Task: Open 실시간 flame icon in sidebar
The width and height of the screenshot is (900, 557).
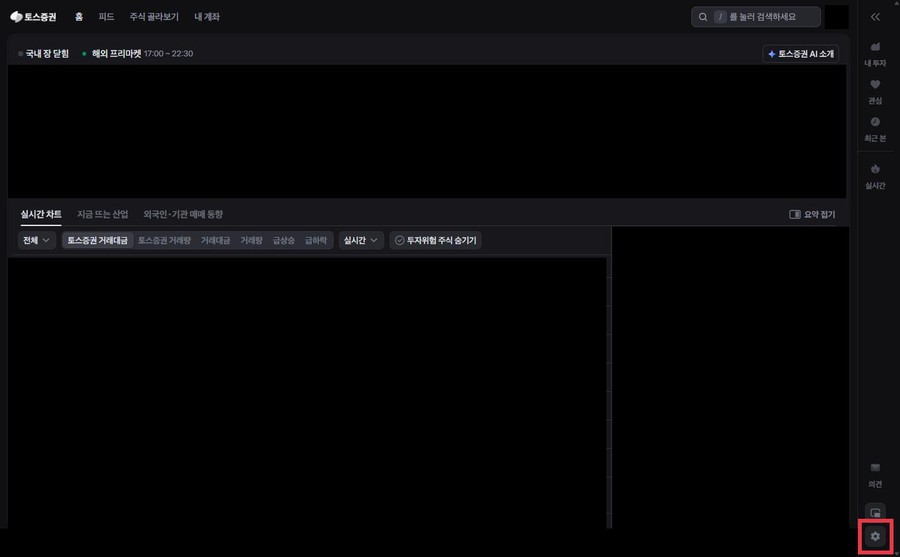Action: [x=875, y=176]
